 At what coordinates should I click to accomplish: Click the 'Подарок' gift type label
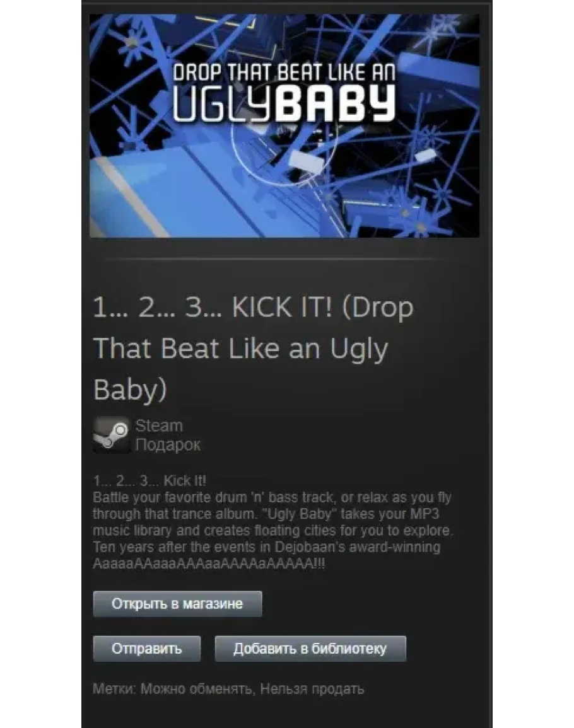point(168,445)
